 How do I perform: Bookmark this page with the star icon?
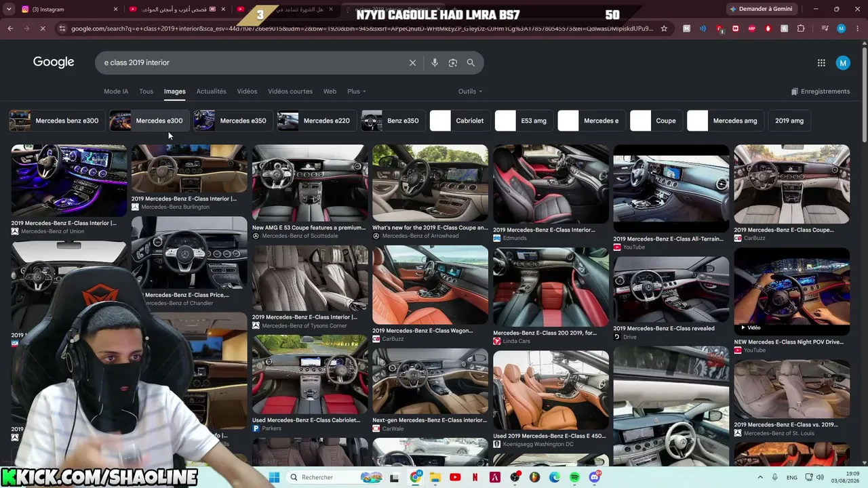tap(664, 28)
